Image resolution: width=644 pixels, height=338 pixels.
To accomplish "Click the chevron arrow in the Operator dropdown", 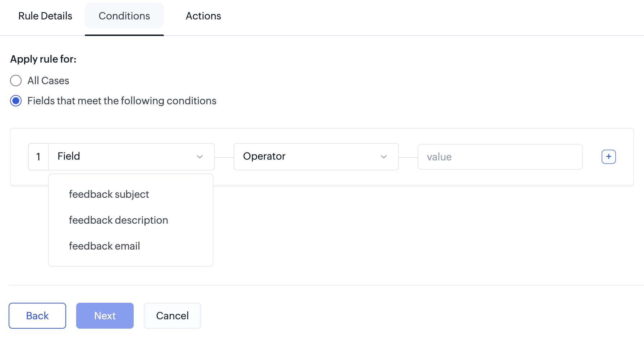I will [384, 157].
